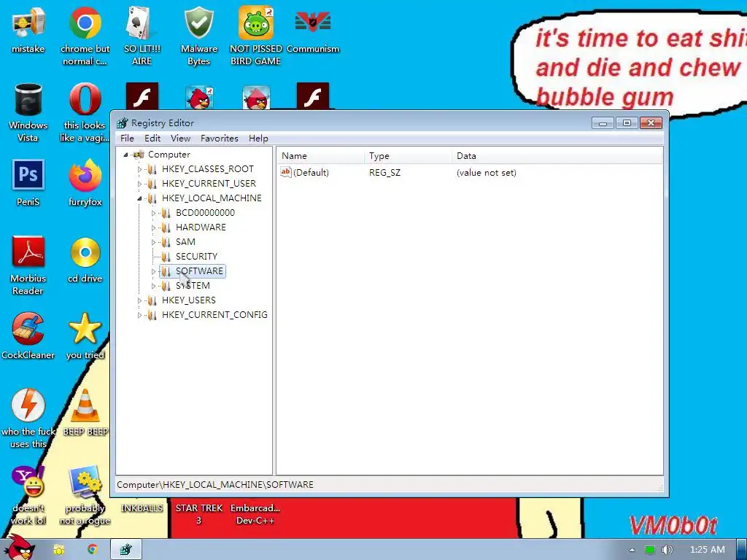Select the HARDWARE key
The image size is (747, 560).
(201, 227)
